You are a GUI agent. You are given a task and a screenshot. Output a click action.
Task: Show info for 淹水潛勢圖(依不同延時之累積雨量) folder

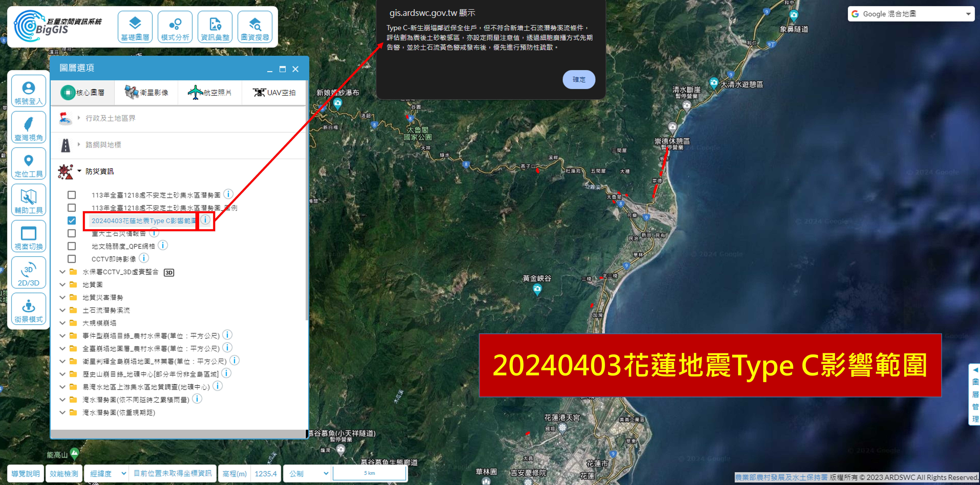point(197,399)
